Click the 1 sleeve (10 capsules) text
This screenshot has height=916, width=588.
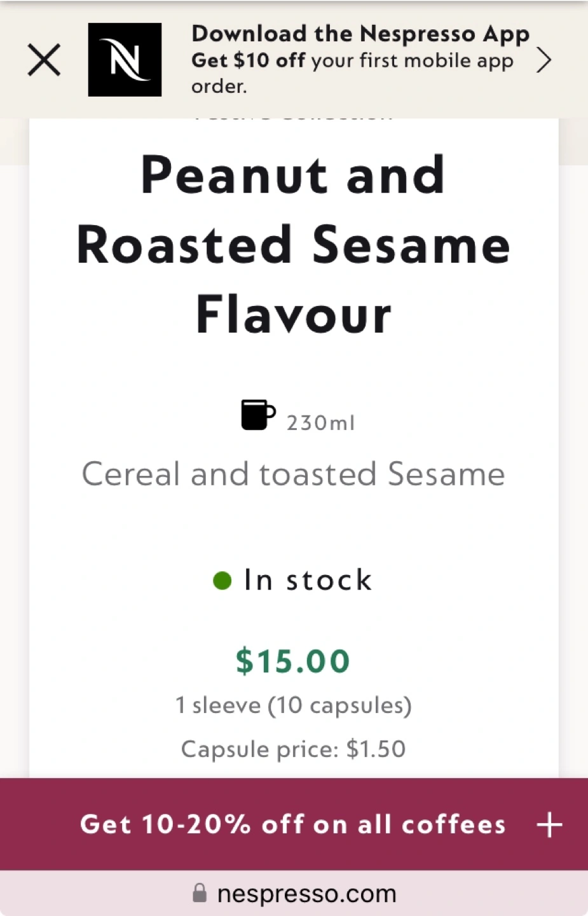coord(293,705)
